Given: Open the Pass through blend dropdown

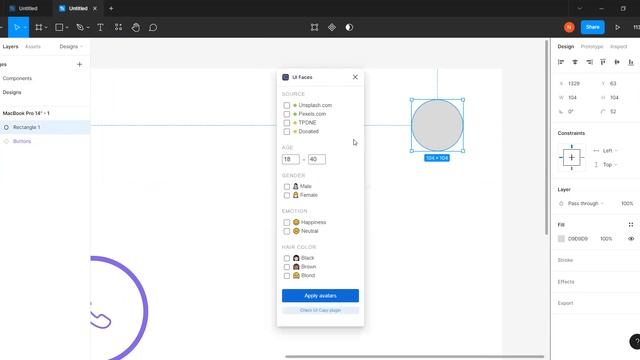Looking at the screenshot, I should [x=586, y=203].
